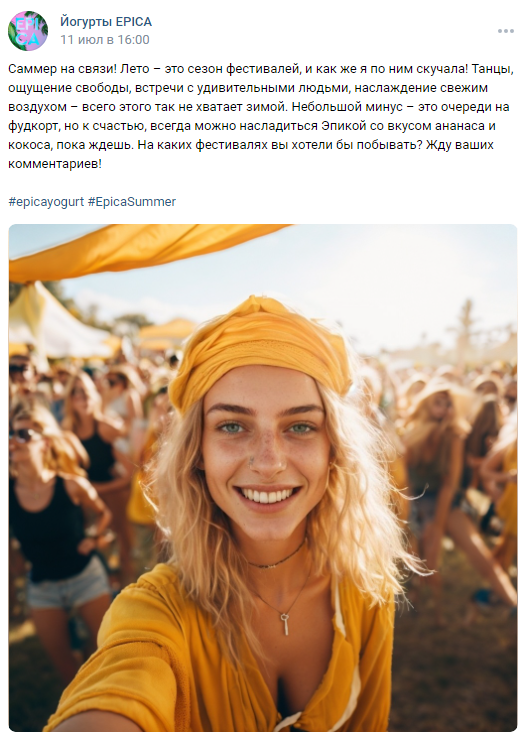
Task: Click the key pendant necklace in photo
Action: [285, 624]
